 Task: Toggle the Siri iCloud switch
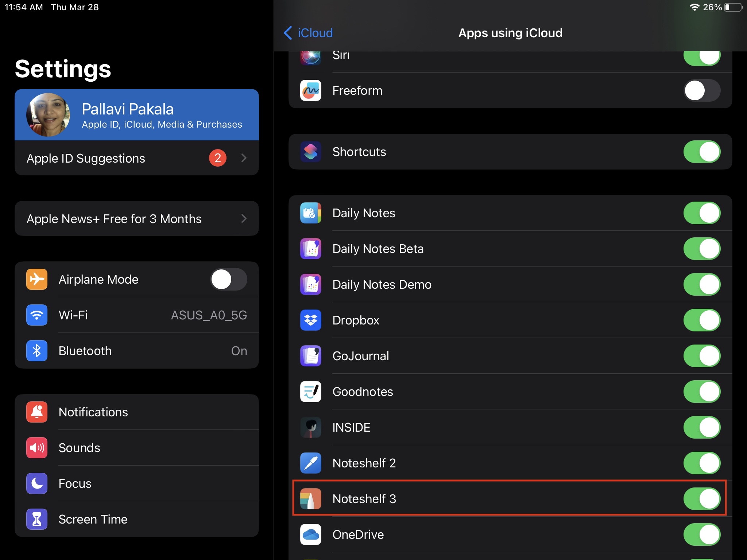click(x=702, y=58)
